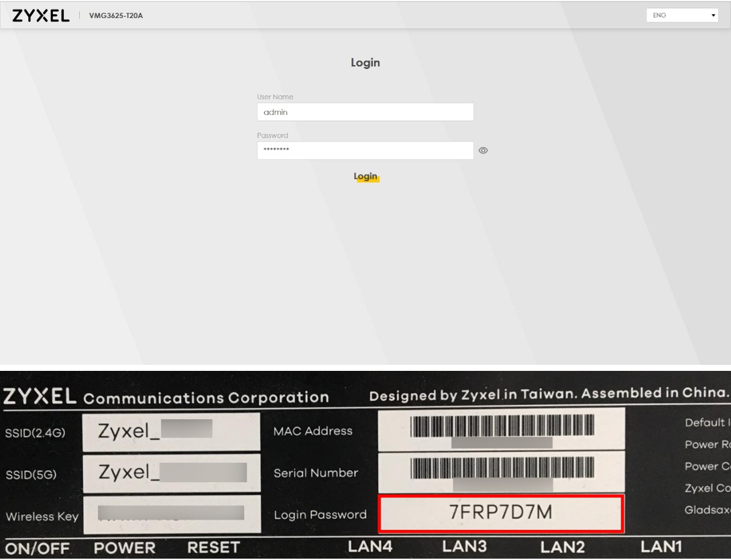Click the LAN1 port label
Viewport: 731px width, 560px height.
tap(661, 547)
